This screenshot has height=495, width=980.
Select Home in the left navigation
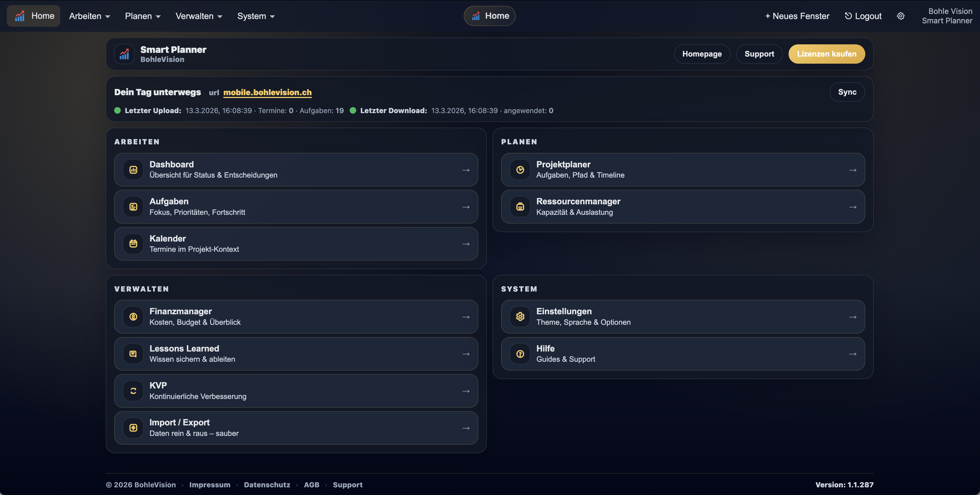[x=33, y=16]
